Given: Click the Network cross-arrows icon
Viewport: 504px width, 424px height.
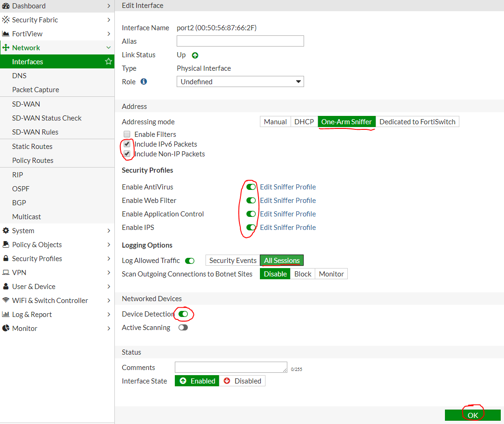Looking at the screenshot, I should coord(6,47).
